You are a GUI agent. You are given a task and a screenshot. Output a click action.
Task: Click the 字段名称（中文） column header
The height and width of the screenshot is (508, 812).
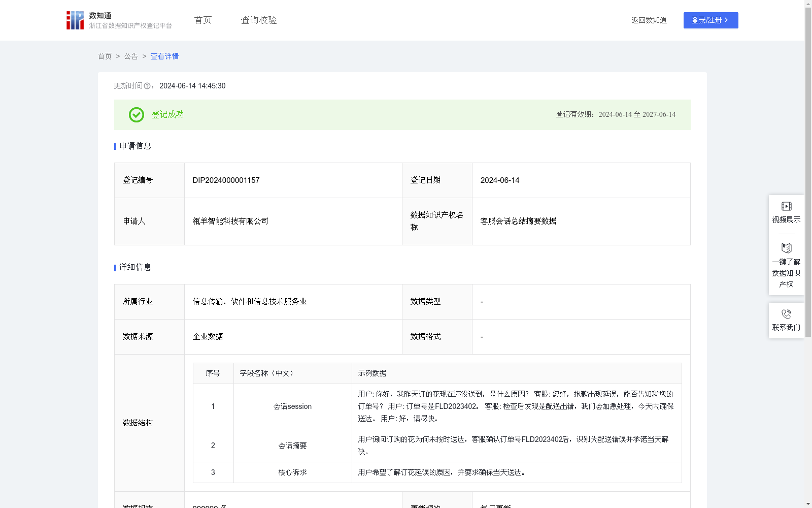coord(293,373)
